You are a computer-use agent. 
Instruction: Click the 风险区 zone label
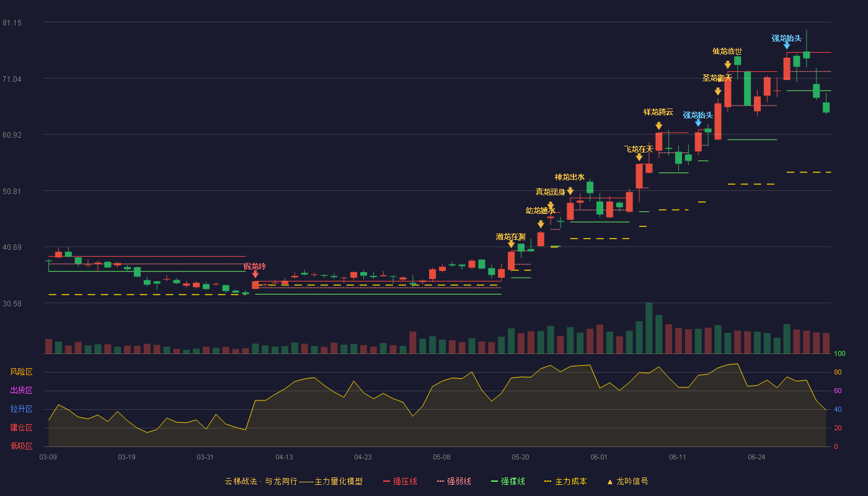[x=21, y=372]
